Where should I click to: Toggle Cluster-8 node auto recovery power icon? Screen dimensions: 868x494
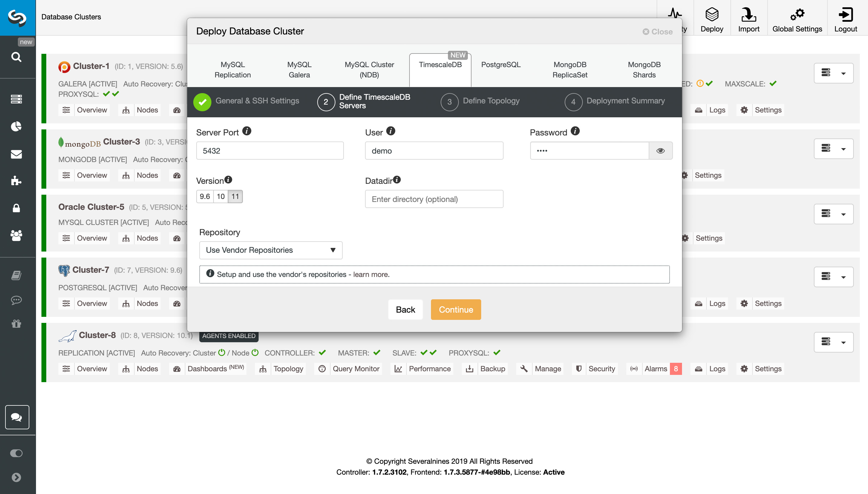(x=255, y=353)
